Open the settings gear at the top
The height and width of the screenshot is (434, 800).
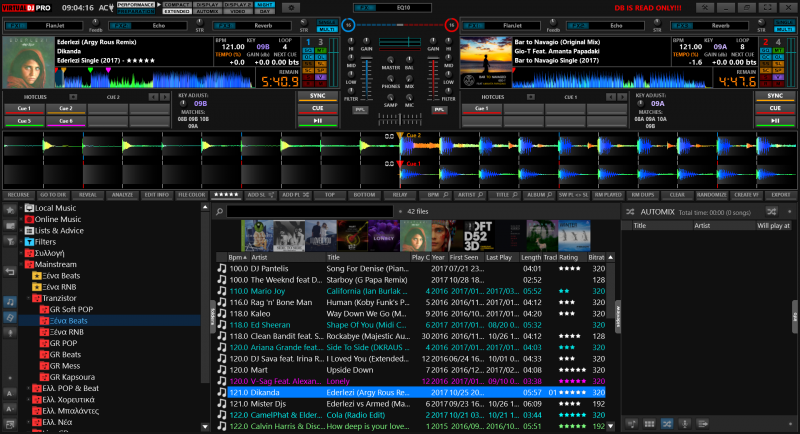(x=291, y=8)
